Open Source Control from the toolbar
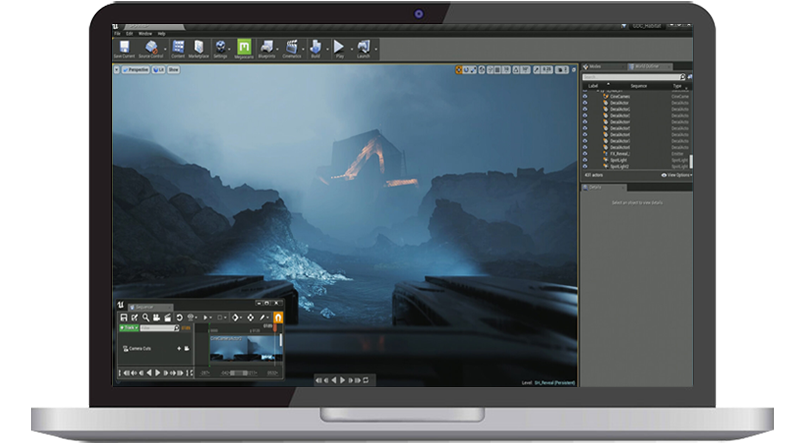 tap(152, 48)
